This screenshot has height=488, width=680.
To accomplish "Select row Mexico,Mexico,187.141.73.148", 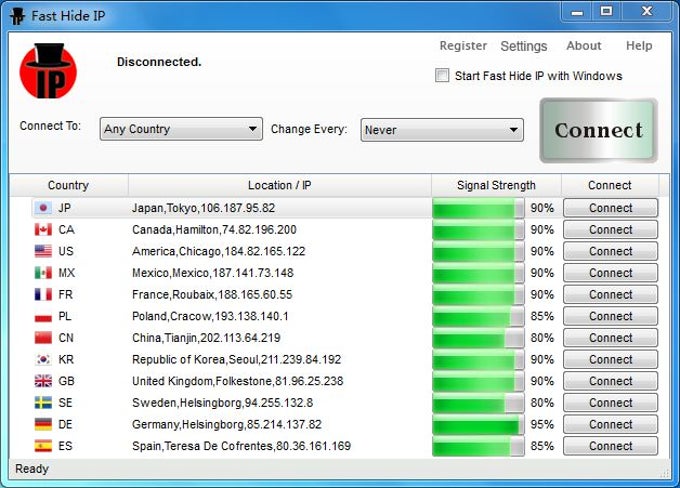I will tap(212, 273).
